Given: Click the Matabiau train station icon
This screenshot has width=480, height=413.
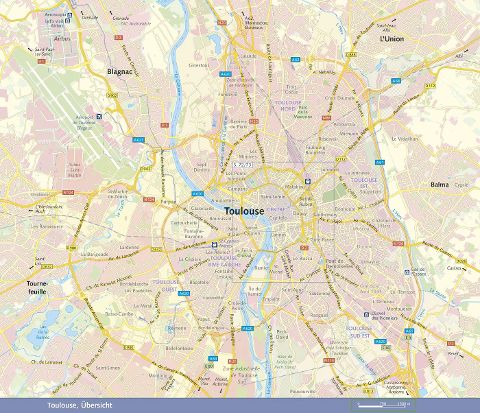Looking at the screenshot, I should pos(308,182).
